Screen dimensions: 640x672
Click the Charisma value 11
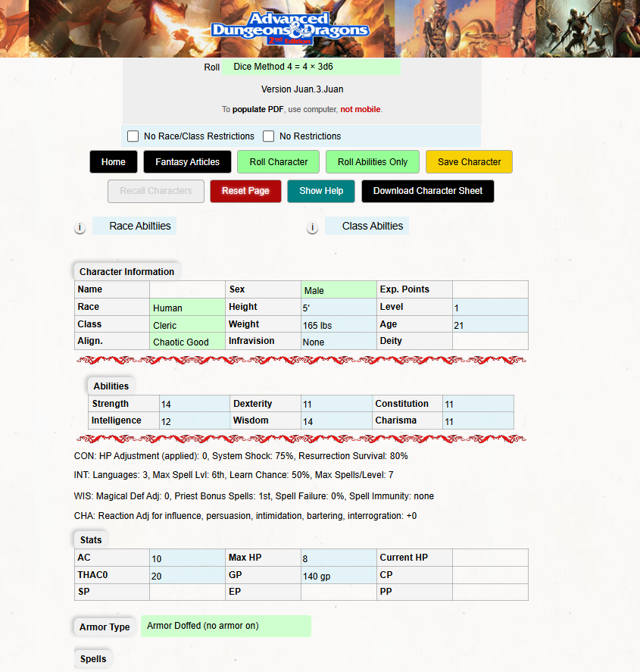[x=478, y=421]
